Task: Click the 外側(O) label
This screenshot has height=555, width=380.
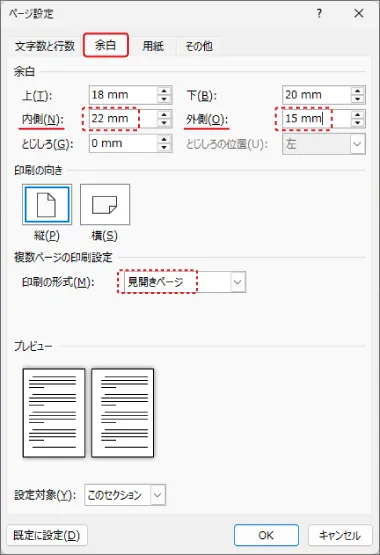Action: (207, 119)
